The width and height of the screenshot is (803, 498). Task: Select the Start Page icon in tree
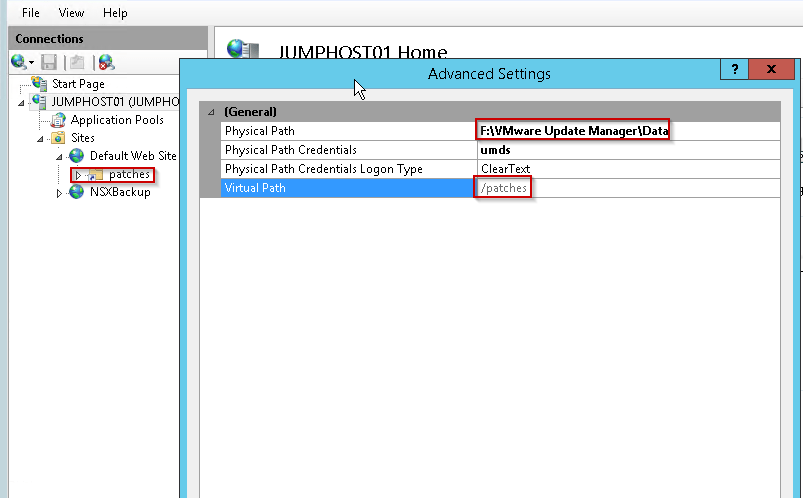(x=40, y=84)
